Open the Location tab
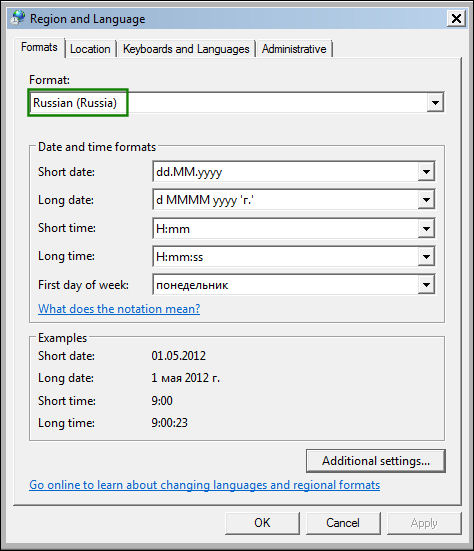Screen dimensions: 474x551 coord(90,49)
